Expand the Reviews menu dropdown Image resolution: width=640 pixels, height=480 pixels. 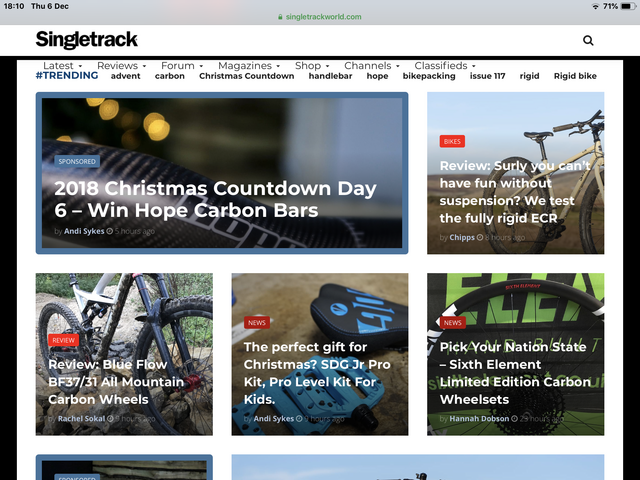point(121,65)
